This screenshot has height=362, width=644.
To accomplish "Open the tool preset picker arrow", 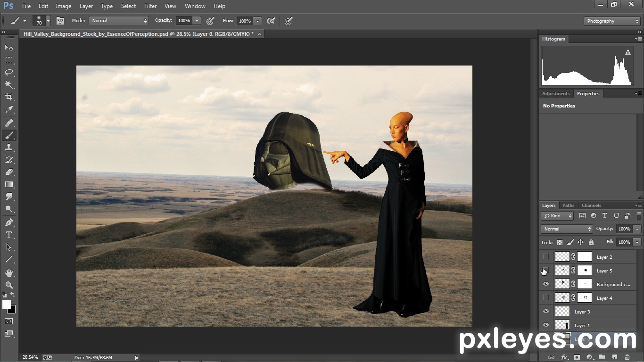I will coord(25,21).
